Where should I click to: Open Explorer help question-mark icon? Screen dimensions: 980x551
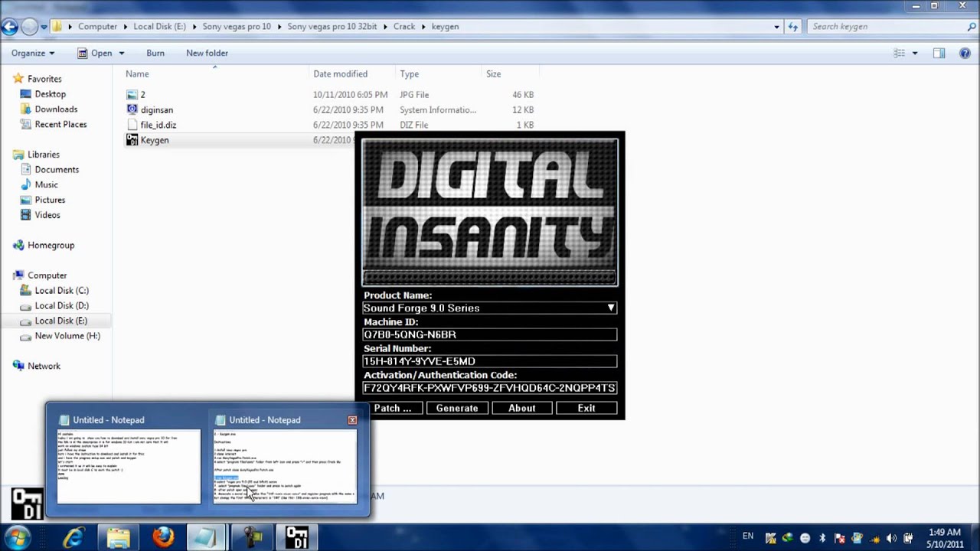pos(964,53)
